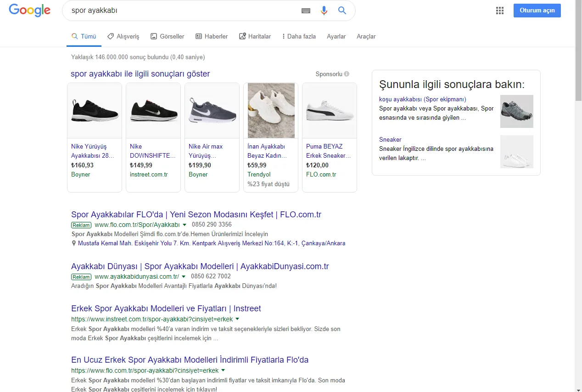Open 'Erkek Spor Ayakkabı Modelleri ve Fiyatları | Instreet'
Image resolution: width=582 pixels, height=392 pixels.
click(x=166, y=309)
